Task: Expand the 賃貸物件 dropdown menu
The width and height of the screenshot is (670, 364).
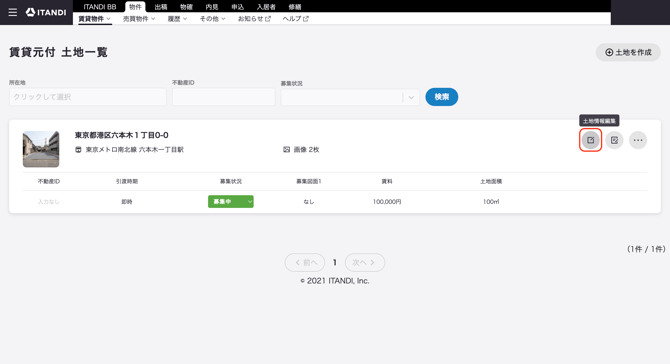Action: click(x=94, y=19)
